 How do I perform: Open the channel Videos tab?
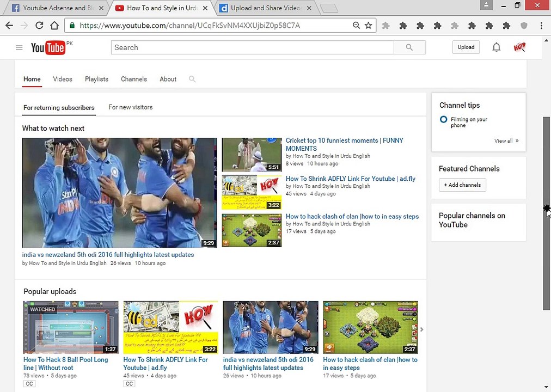point(63,79)
